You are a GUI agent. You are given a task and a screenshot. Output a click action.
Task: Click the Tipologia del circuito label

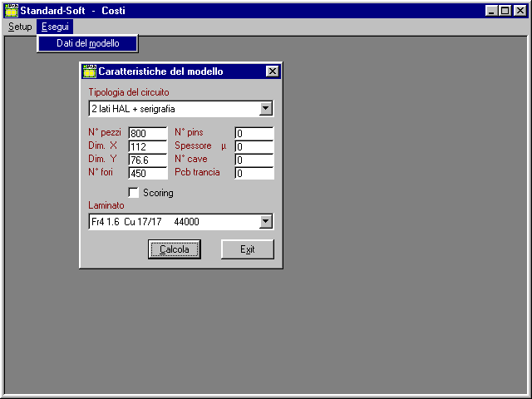click(x=129, y=92)
